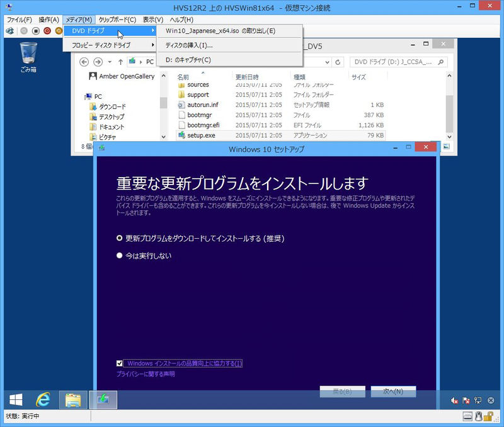Sort files by the サイズ column header

click(358, 77)
